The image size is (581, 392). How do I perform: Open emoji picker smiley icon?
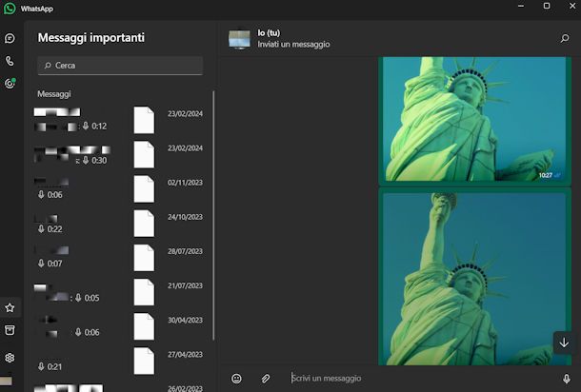point(236,379)
